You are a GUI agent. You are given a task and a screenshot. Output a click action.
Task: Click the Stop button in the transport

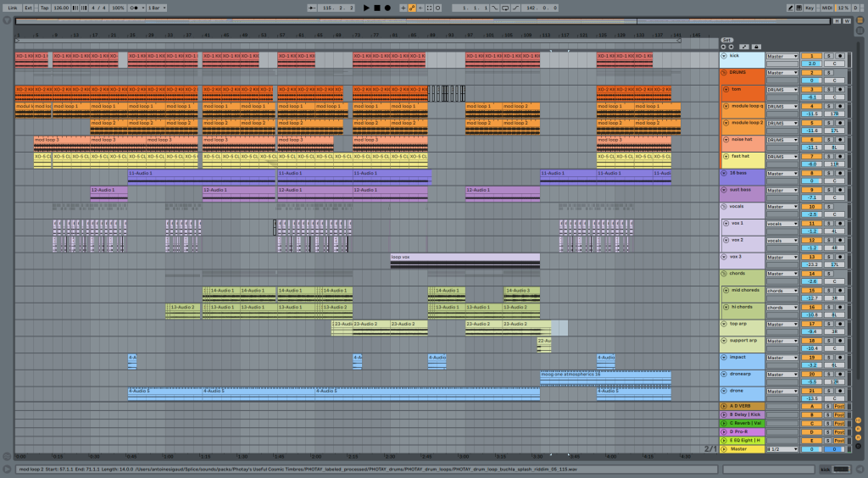(377, 7)
